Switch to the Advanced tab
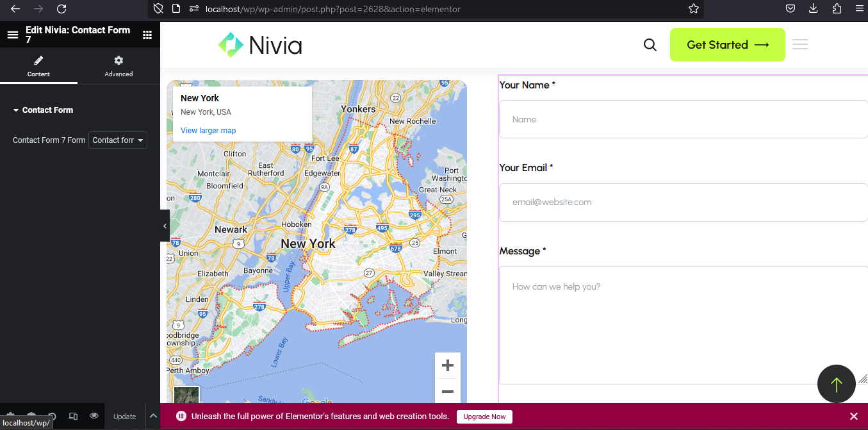The image size is (868, 430). [x=119, y=67]
